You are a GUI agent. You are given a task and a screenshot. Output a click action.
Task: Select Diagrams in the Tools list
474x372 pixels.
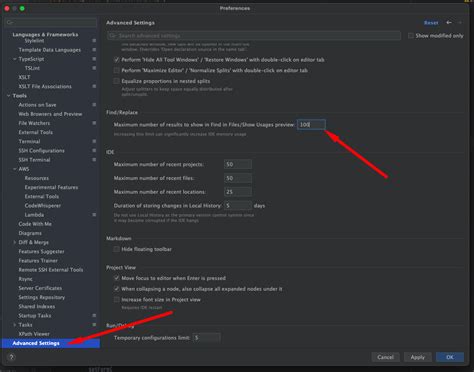(x=30, y=233)
